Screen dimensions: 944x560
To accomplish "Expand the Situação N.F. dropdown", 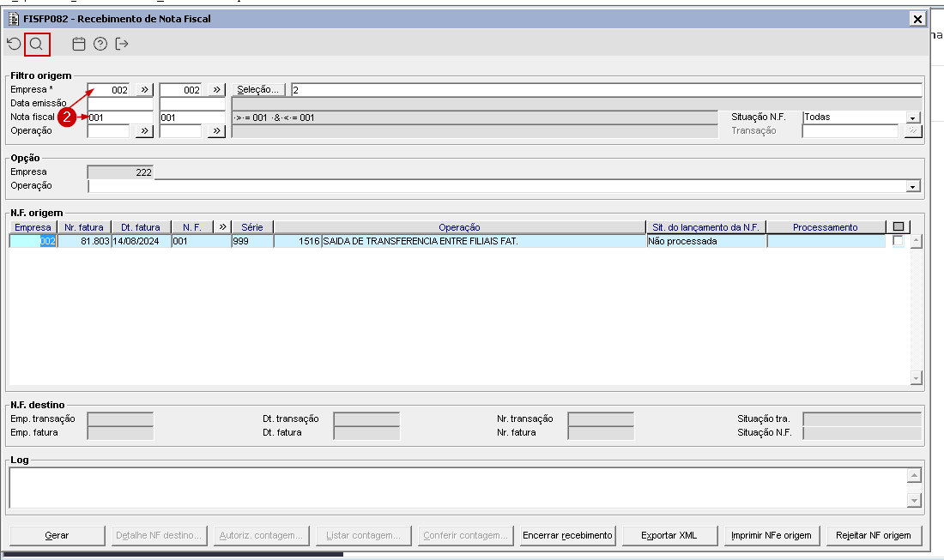I will pyautogui.click(x=913, y=117).
